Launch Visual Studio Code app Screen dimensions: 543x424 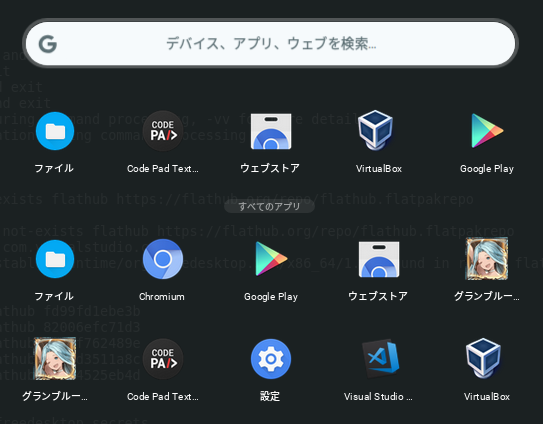[380, 359]
